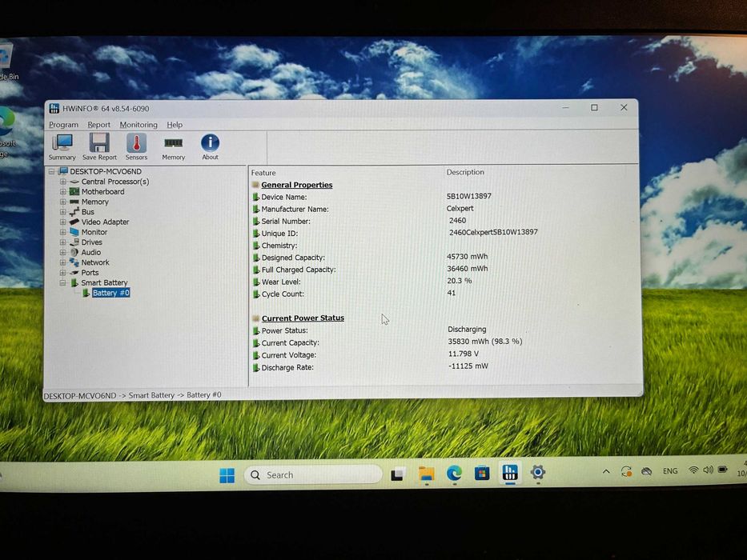The width and height of the screenshot is (747, 560).
Task: Show hidden system tray icons
Action: coord(606,471)
